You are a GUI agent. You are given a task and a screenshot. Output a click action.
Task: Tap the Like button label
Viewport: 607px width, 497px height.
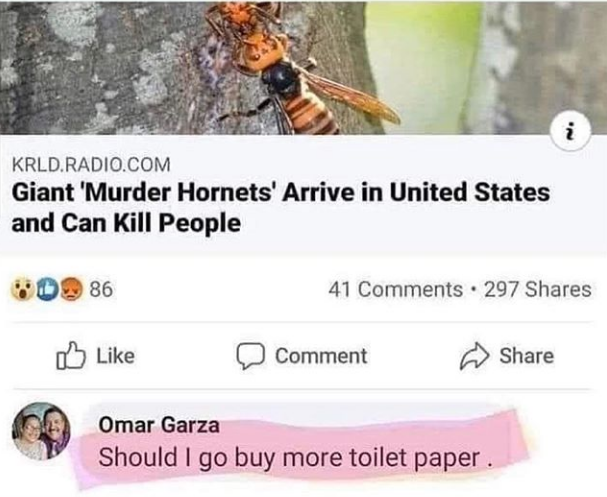click(115, 356)
